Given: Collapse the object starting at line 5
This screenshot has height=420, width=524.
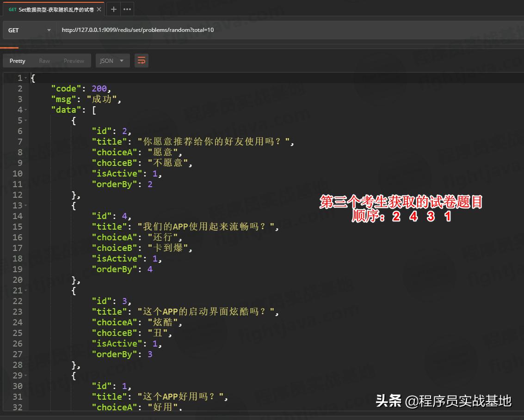Looking at the screenshot, I should point(26,121).
